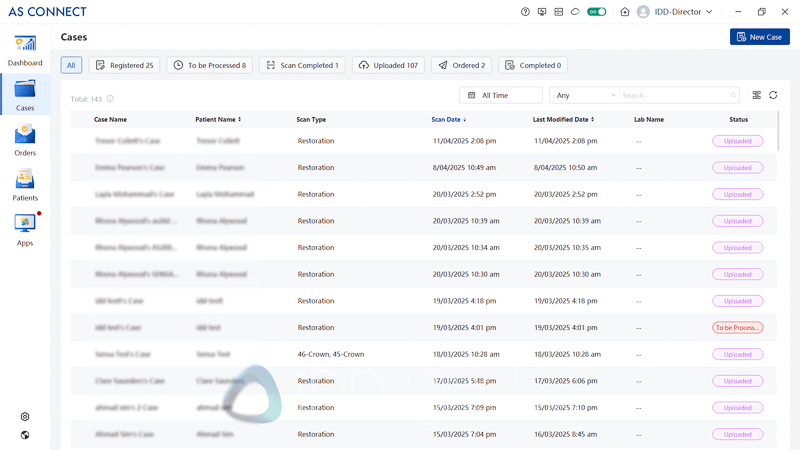Click the help question mark icon
This screenshot has width=800, height=450.
coord(526,12)
